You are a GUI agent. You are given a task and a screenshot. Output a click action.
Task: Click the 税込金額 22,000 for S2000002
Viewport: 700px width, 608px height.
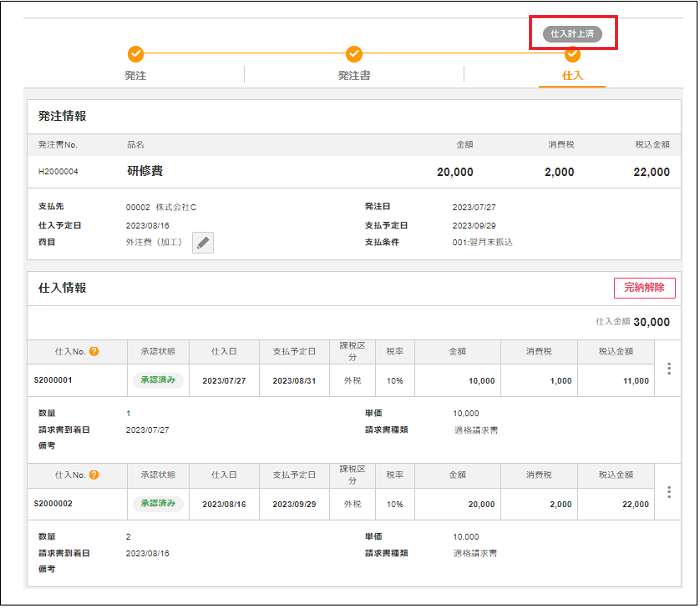click(x=636, y=504)
